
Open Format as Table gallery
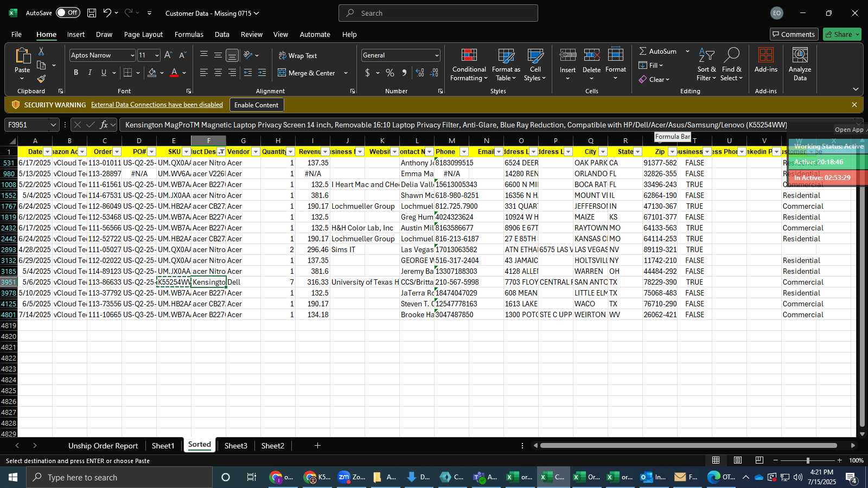click(x=506, y=65)
